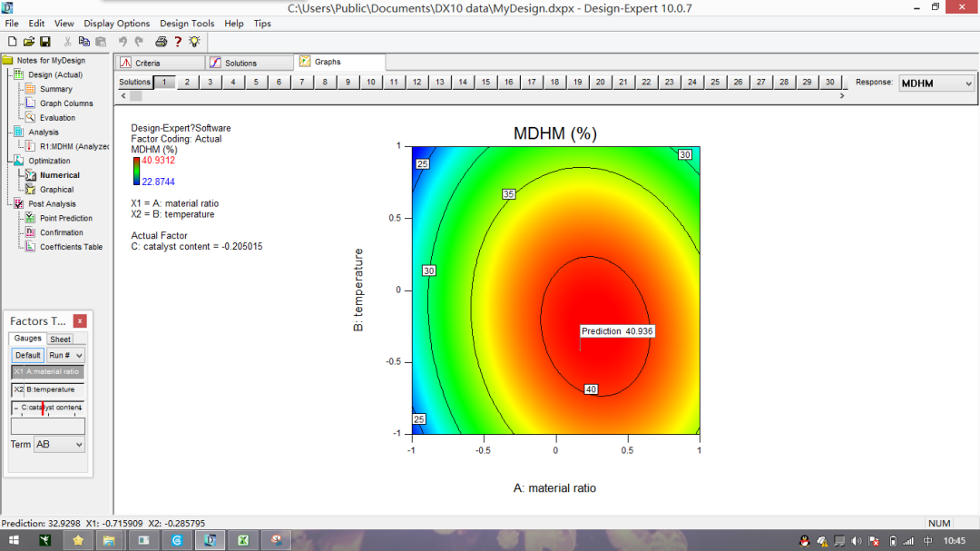The width and height of the screenshot is (980, 551).
Task: Open the View menu
Action: 64,24
